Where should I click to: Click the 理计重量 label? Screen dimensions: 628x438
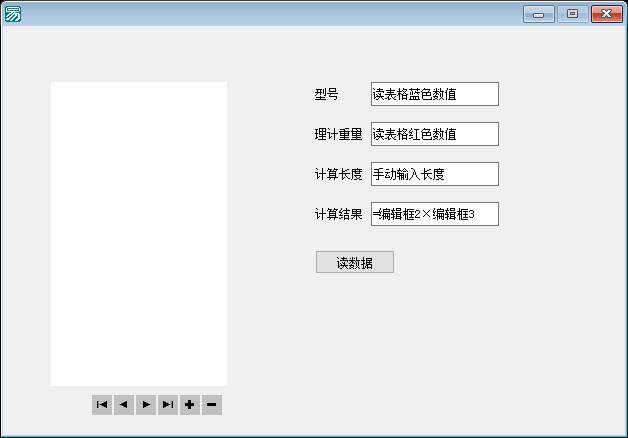338,135
